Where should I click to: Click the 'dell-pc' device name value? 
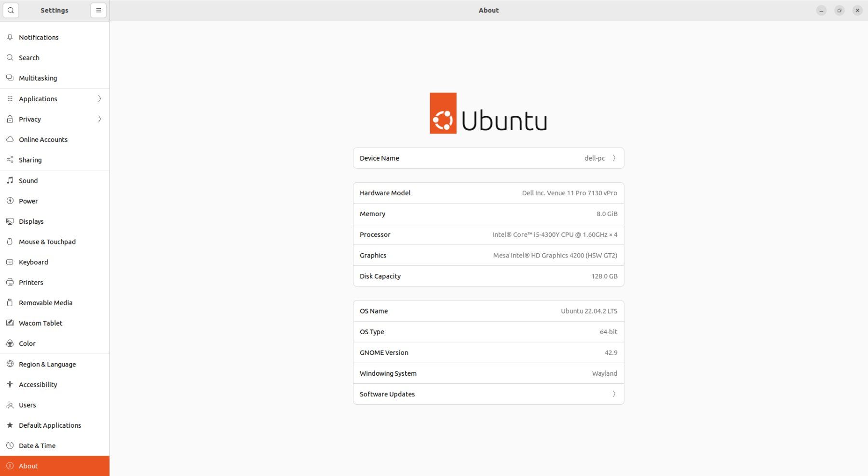tap(595, 158)
